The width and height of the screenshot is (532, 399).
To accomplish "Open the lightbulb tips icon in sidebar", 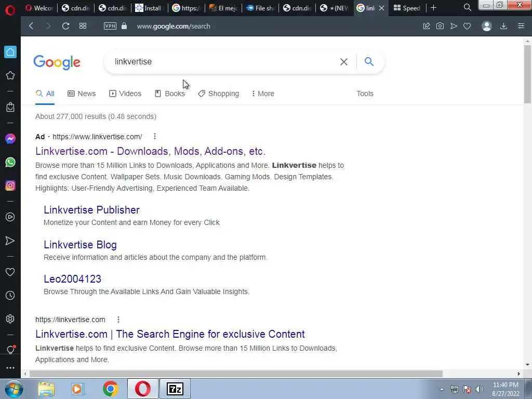I will [10, 350].
